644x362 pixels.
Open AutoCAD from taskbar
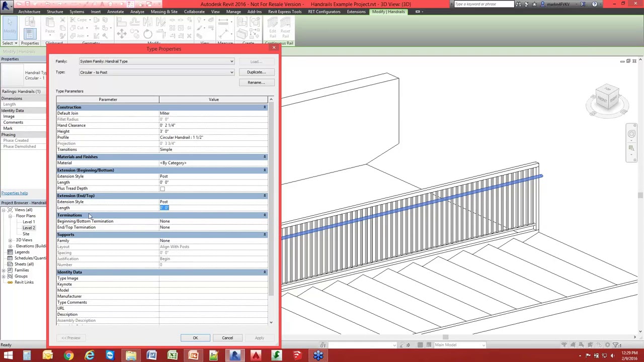[256, 356]
